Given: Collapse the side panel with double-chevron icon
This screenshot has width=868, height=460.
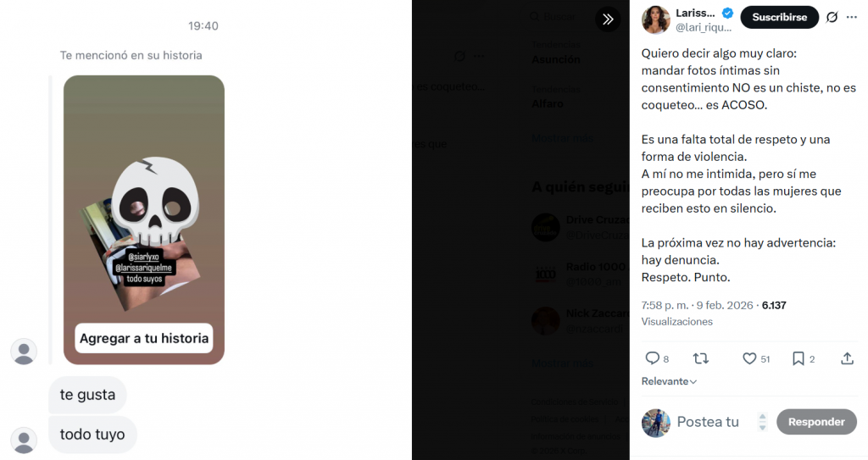Looking at the screenshot, I should (608, 19).
